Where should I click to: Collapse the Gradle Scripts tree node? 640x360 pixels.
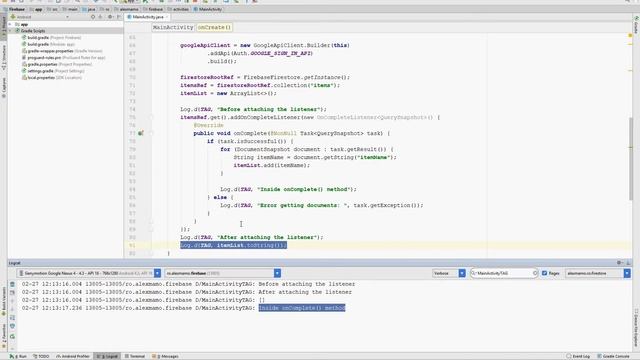[11, 31]
